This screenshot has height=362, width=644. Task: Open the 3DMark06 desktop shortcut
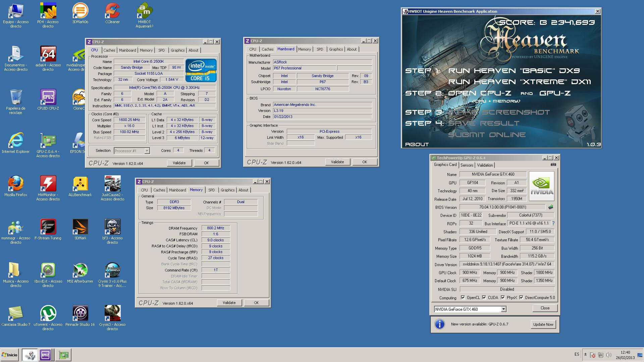(80, 13)
